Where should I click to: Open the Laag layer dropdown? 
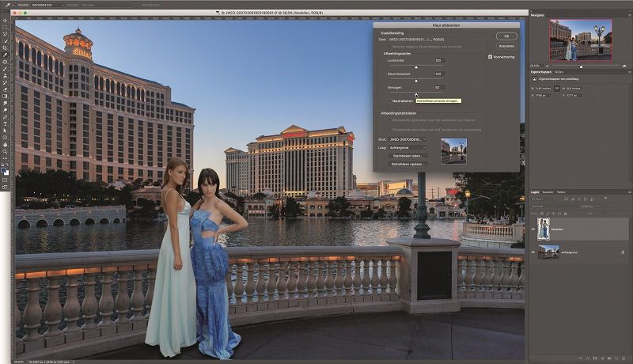click(407, 148)
